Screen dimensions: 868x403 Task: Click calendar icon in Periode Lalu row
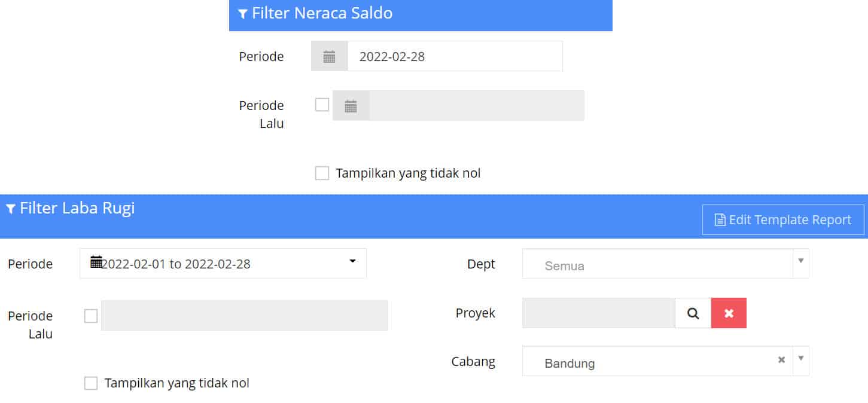coord(351,106)
